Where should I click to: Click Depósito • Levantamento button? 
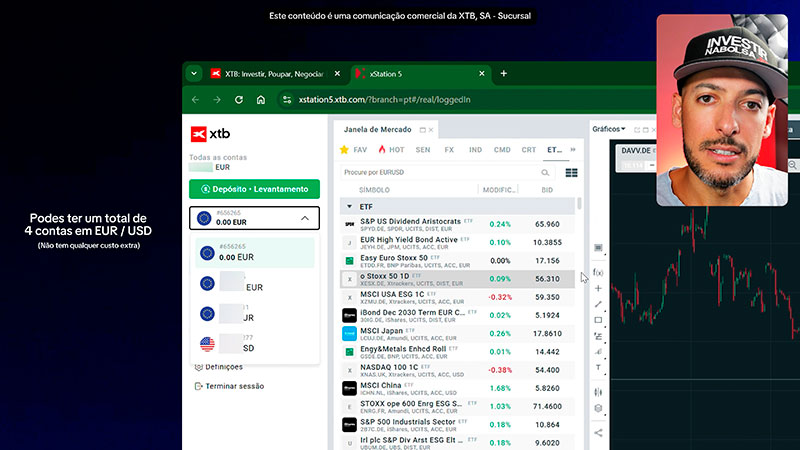tap(255, 189)
